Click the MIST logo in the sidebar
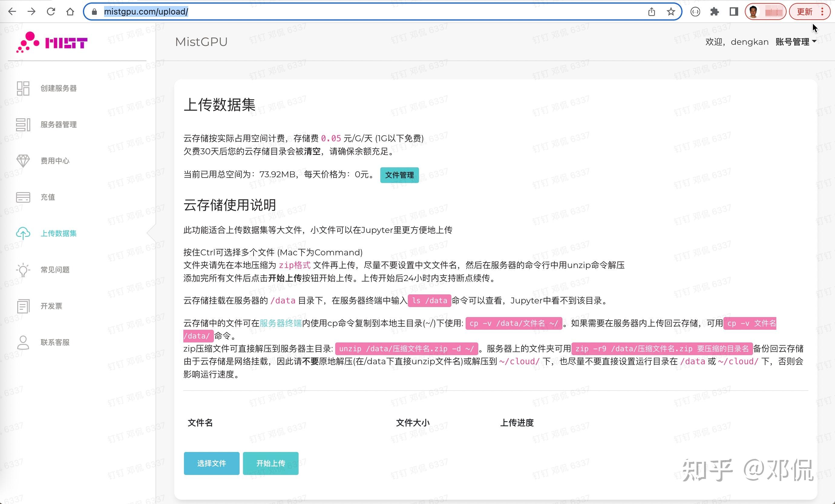Viewport: 835px width, 504px height. 52,42
